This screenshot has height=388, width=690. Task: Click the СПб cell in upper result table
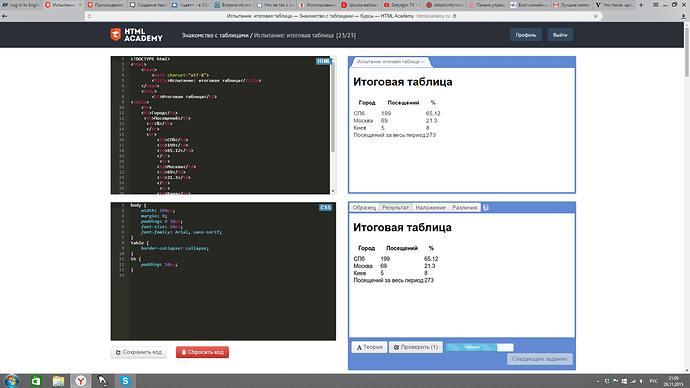click(x=359, y=113)
